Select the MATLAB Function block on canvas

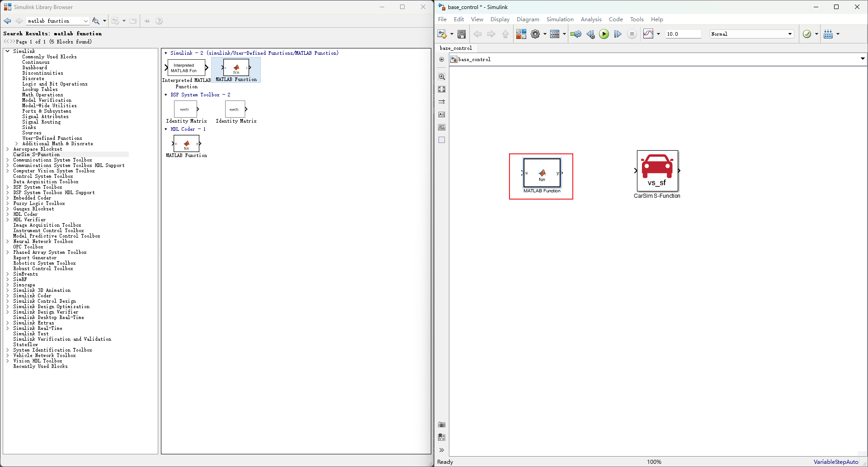coord(542,172)
